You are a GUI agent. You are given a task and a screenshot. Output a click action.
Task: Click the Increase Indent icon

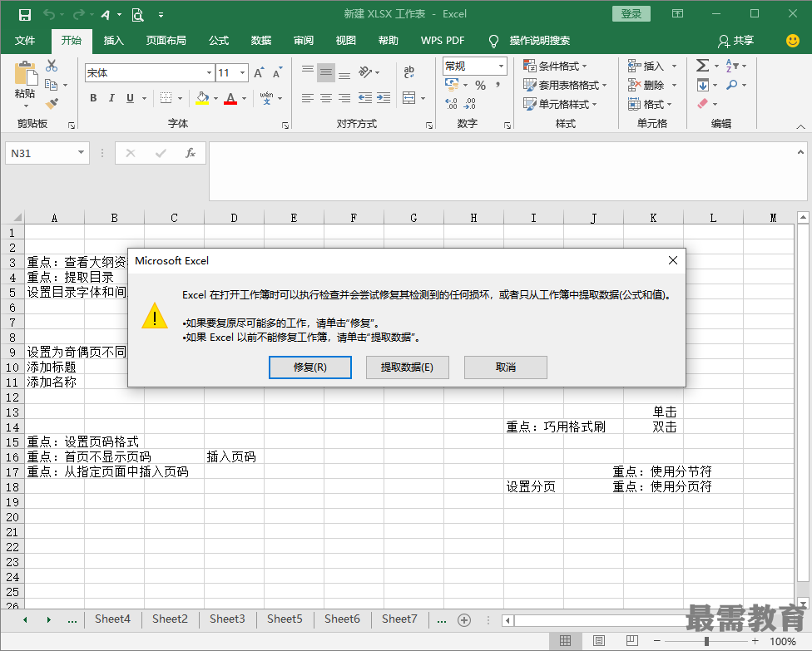384,98
